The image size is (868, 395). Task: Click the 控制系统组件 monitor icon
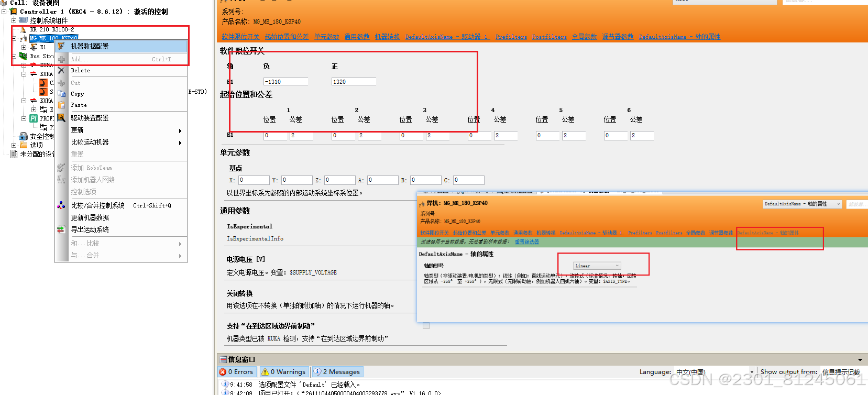(24, 20)
